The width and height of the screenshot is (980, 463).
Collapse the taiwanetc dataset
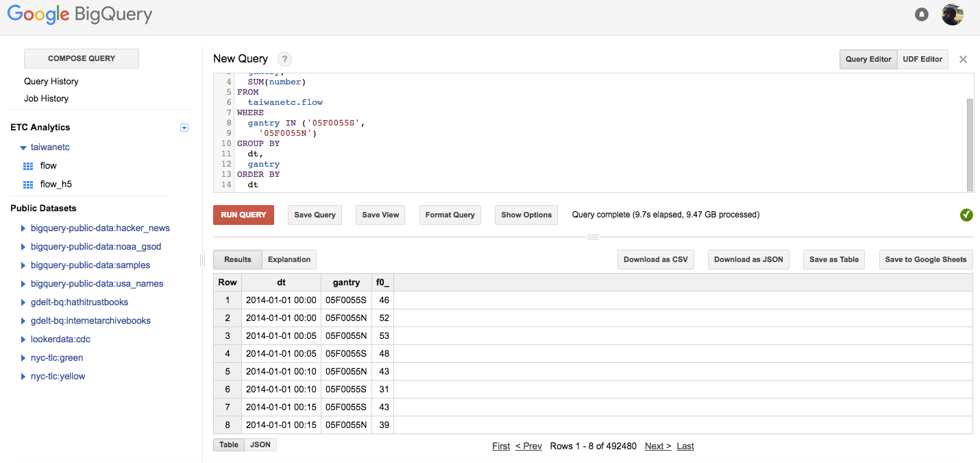(23, 147)
